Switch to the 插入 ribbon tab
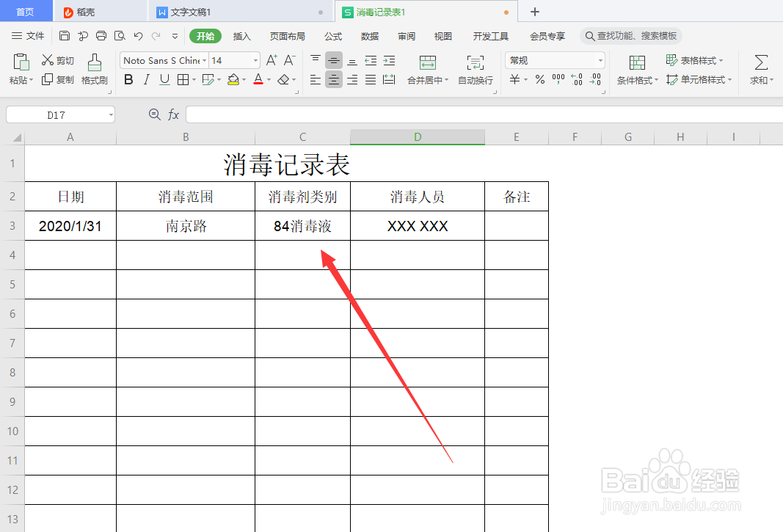The height and width of the screenshot is (532, 783). tap(243, 35)
